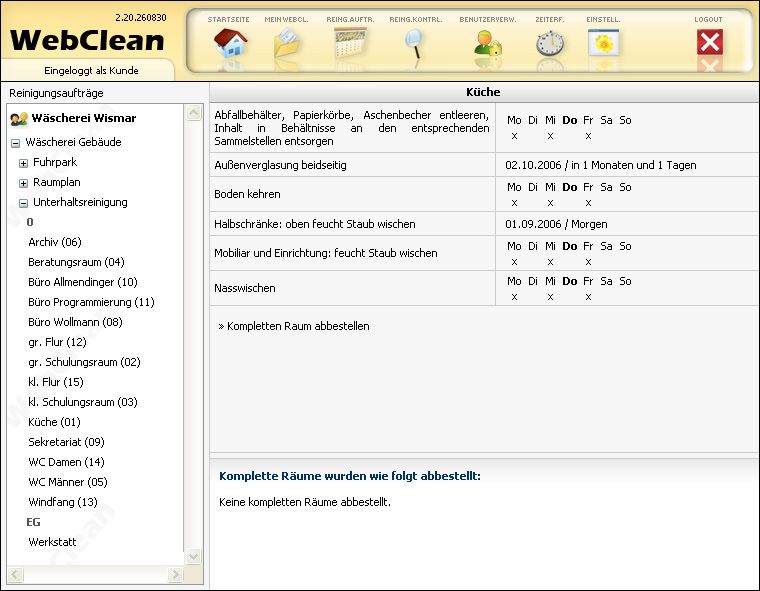Open Einstellungen settings icon
Screen dimensions: 760x591
tap(603, 42)
